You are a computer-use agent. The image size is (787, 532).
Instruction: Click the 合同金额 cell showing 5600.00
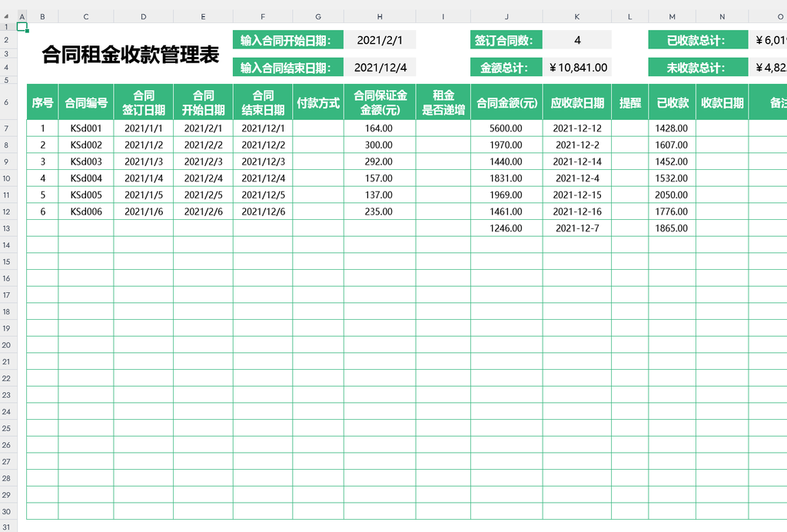[506, 128]
